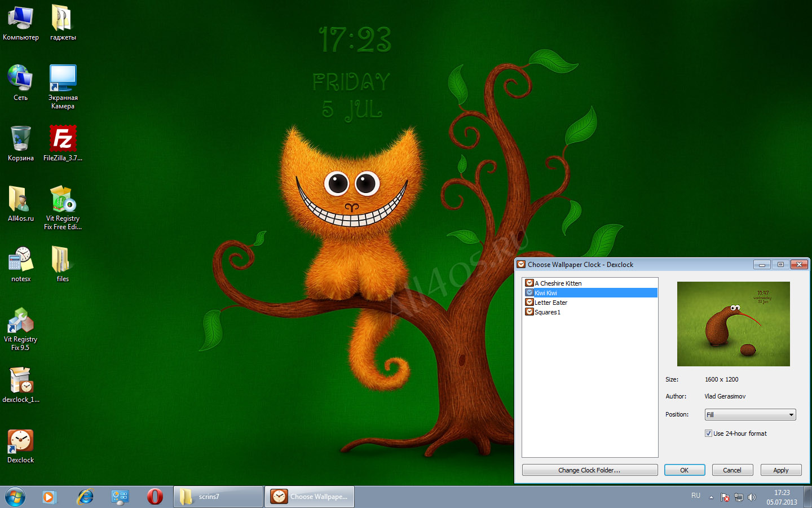Click the network tray icon
Viewport: 812px width, 508px height.
click(x=738, y=497)
